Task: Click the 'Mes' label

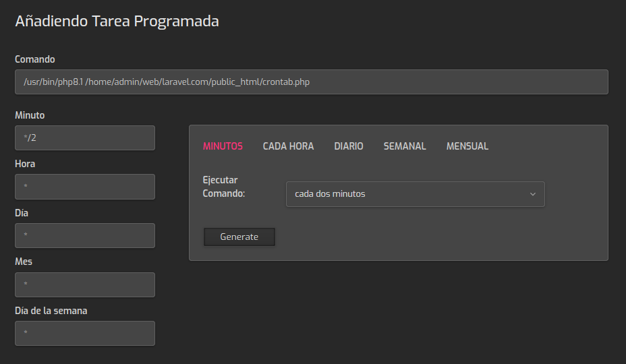Action: pos(24,262)
